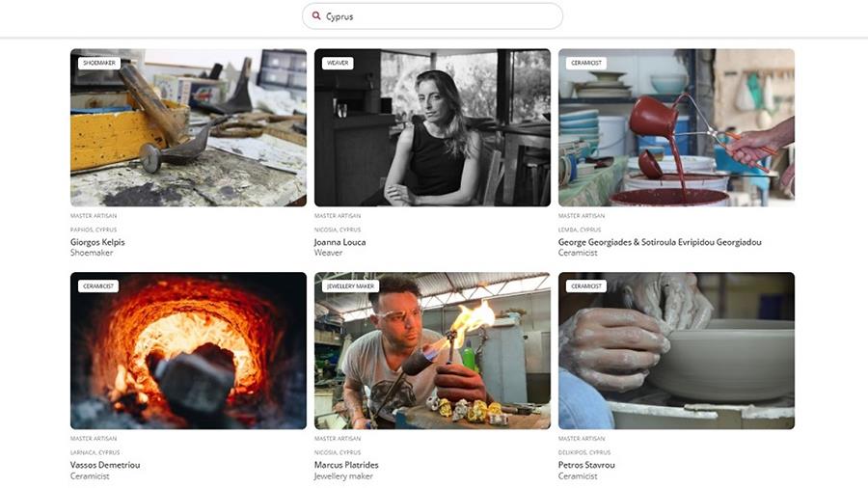Open George Georgiades & Sotiroula profile link

coord(660,242)
